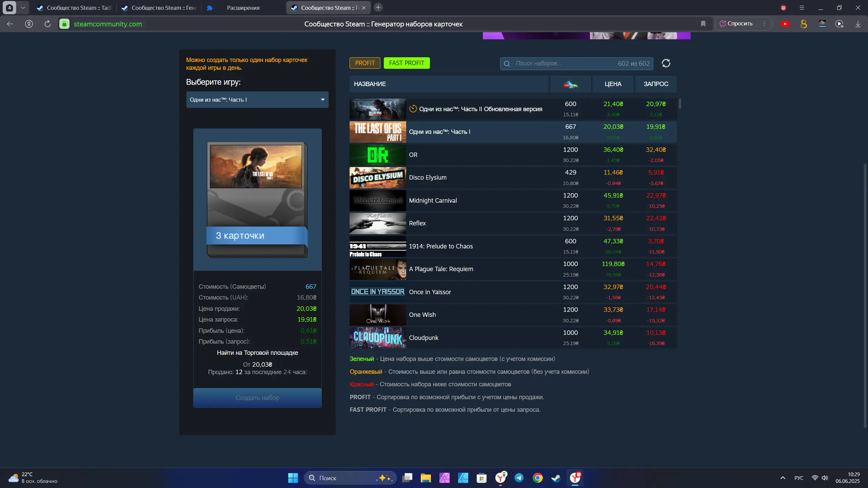Select the OR game row
The width and height of the screenshot is (868, 488).
pos(513,155)
